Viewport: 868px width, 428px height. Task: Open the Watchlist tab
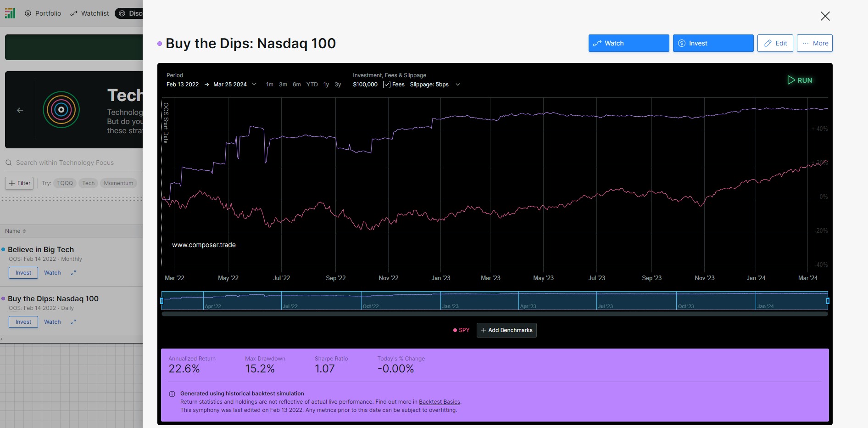(x=89, y=13)
